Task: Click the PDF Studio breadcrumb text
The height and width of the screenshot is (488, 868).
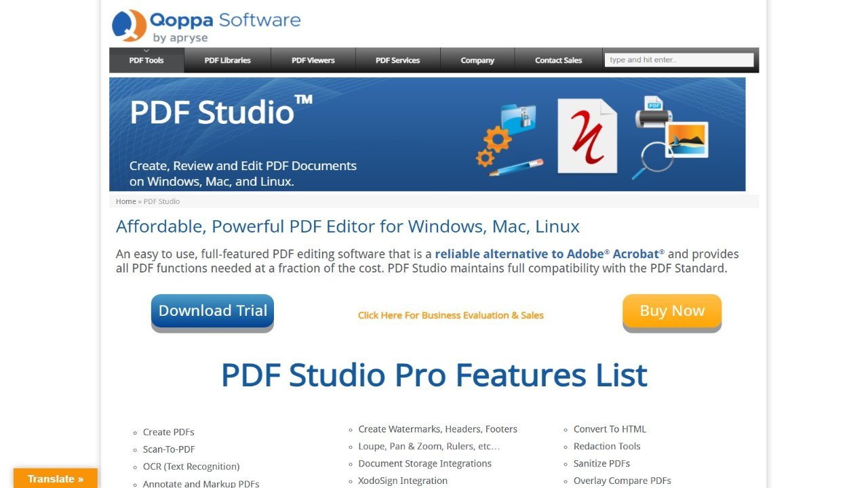Action: [161, 201]
